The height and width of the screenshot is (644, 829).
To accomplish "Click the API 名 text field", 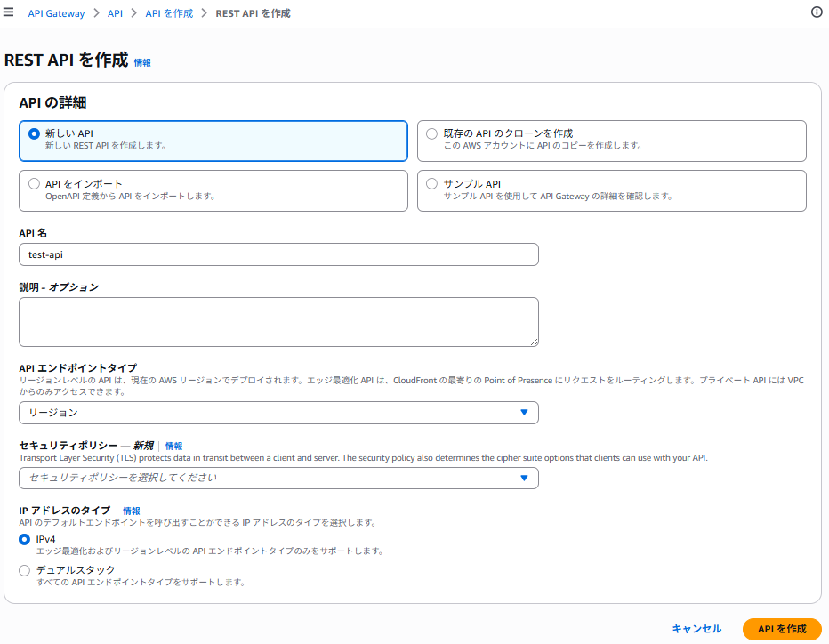I will 278,254.
